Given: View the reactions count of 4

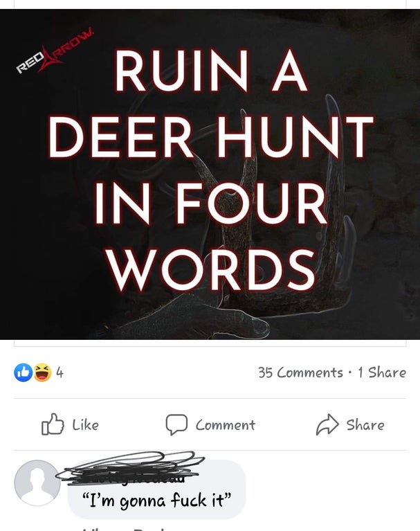Looking at the screenshot, I should 60,372.
